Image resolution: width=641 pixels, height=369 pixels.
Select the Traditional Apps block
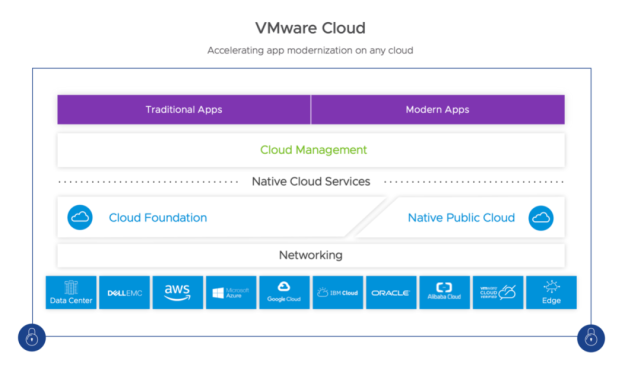[x=184, y=110]
